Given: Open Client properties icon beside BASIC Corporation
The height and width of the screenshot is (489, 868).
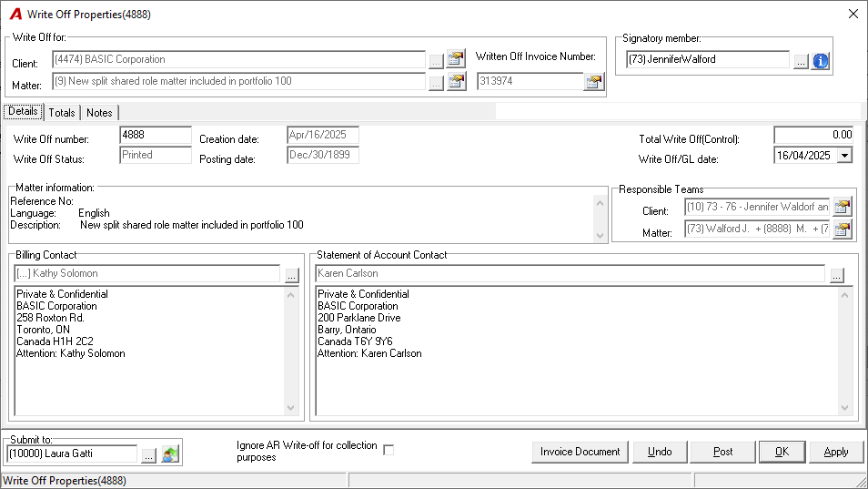Looking at the screenshot, I should [x=456, y=58].
